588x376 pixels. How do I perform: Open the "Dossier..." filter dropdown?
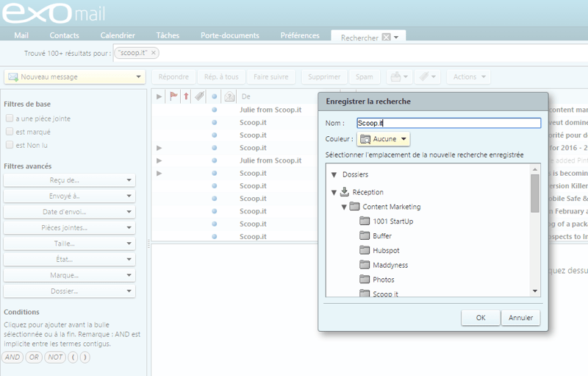click(x=69, y=291)
